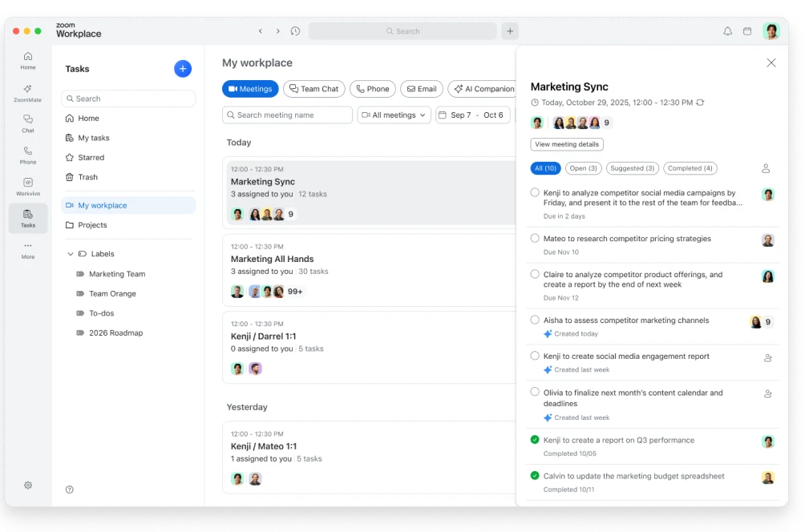Image resolution: width=805 pixels, height=532 pixels.
Task: Open the Marketing All Hands meeting card
Action: click(x=369, y=270)
